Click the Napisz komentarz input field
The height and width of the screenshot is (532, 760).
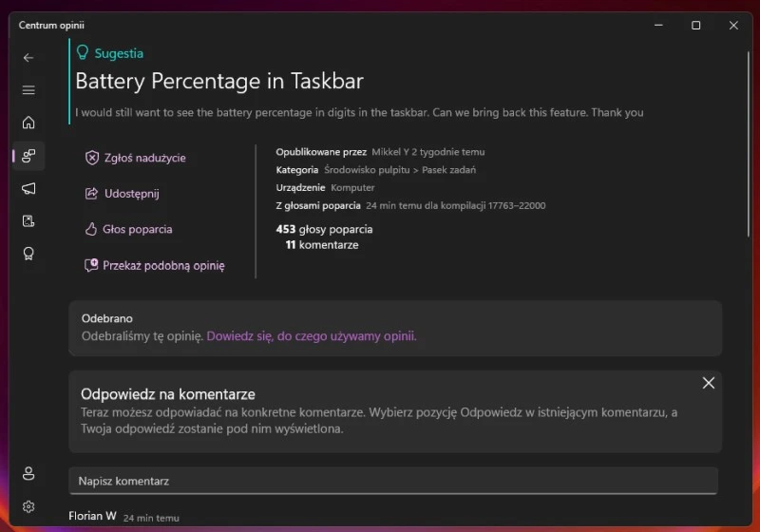pos(392,481)
